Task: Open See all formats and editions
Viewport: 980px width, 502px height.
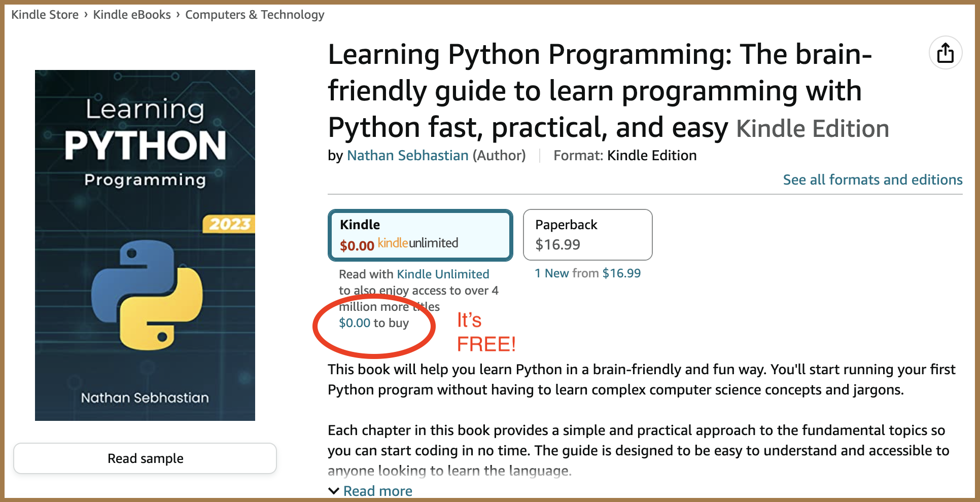Action: pyautogui.click(x=872, y=180)
